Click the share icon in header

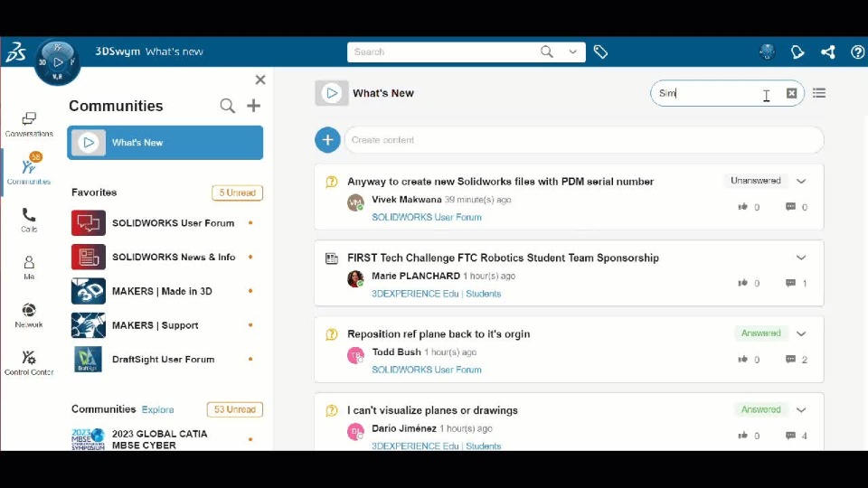(828, 52)
